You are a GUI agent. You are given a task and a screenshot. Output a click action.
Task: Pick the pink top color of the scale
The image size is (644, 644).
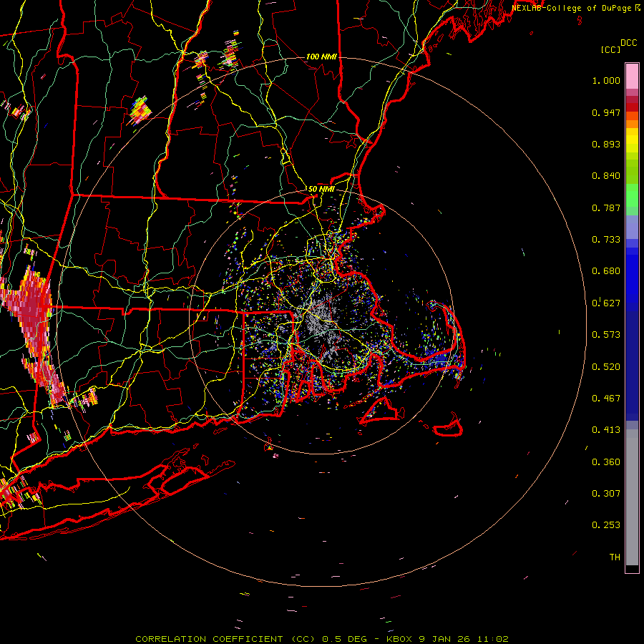(x=632, y=77)
